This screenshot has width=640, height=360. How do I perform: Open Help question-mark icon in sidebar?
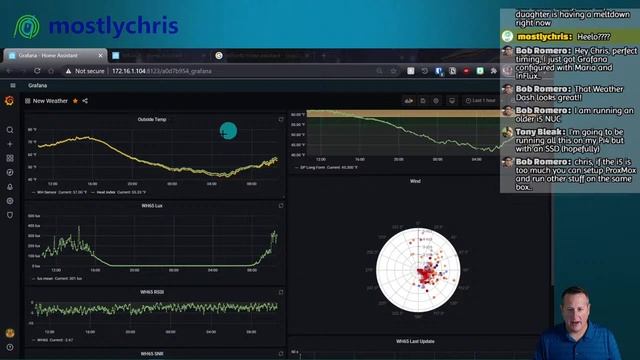[x=10, y=347]
